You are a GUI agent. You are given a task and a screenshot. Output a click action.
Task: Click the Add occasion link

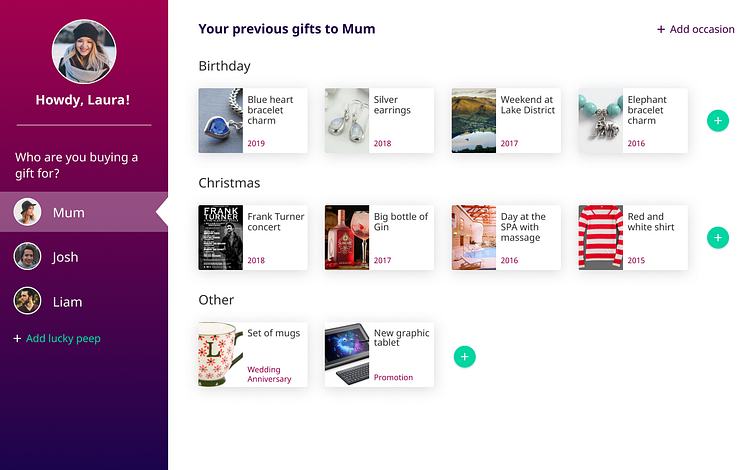coord(696,29)
